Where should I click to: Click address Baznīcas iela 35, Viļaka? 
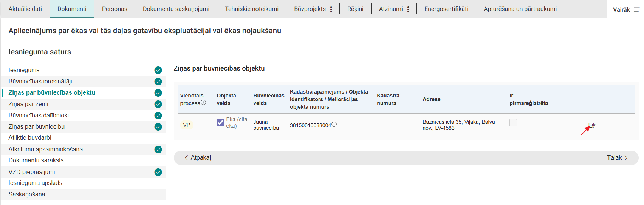click(458, 125)
